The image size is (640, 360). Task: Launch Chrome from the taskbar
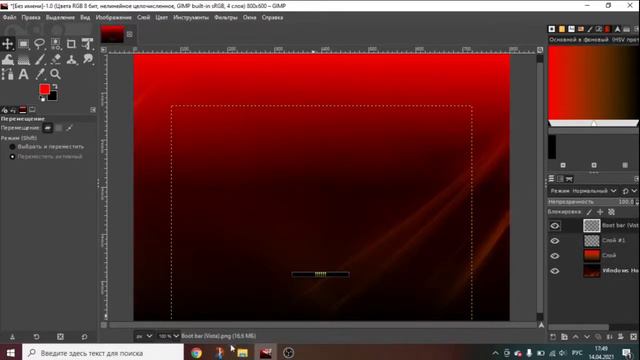tap(196, 353)
